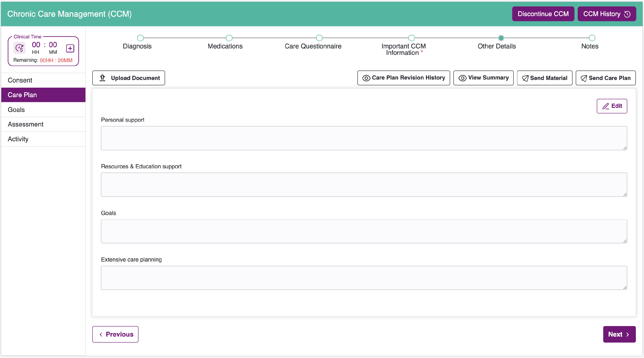Select the Diagnosis step circle
The width and height of the screenshot is (644, 358).
tap(141, 38)
